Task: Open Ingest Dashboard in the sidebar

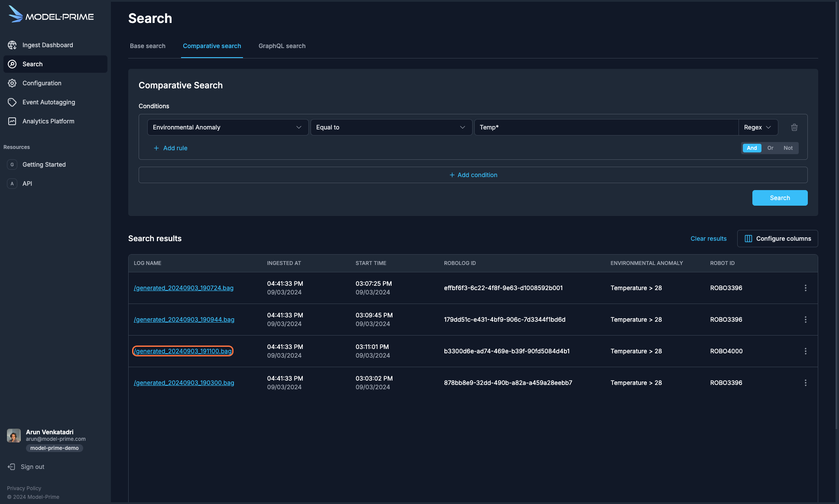Action: 55,45
